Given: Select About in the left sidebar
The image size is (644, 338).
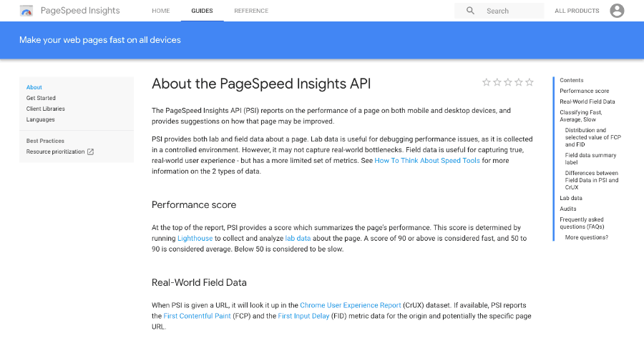Looking at the screenshot, I should 34,87.
